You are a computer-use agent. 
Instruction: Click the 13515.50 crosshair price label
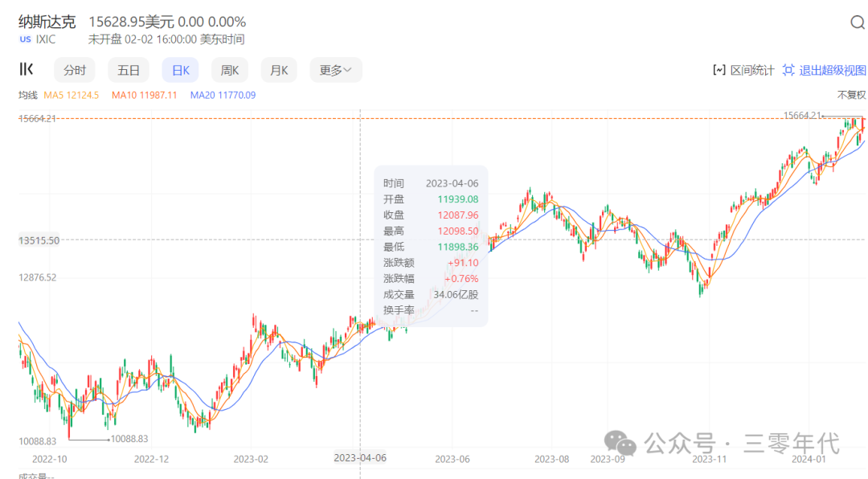[39, 240]
